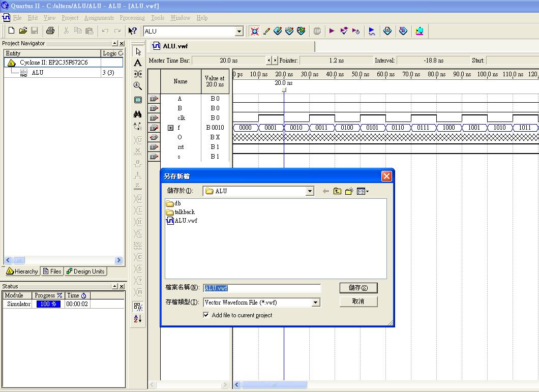Click the sort A-Z icon

[138, 319]
